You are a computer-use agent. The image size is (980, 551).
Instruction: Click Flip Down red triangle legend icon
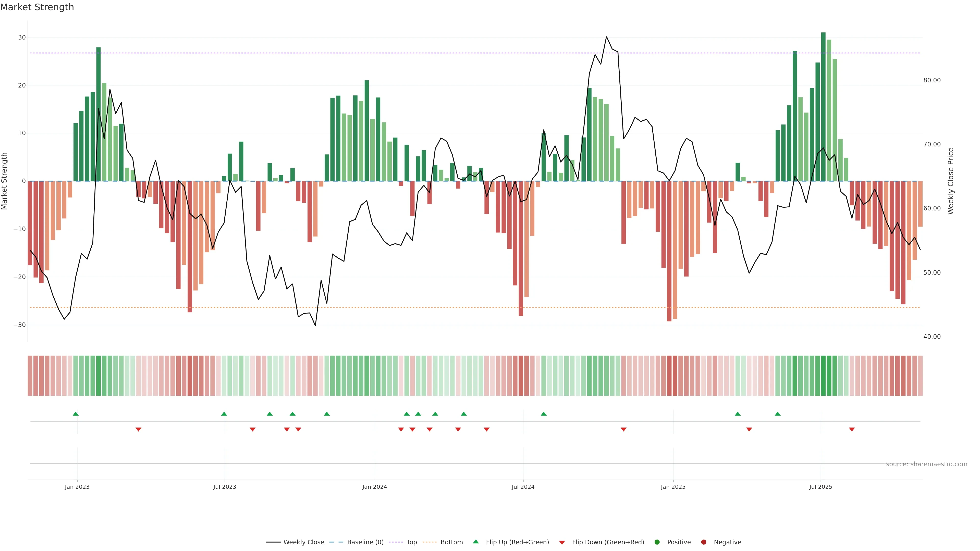click(x=562, y=543)
